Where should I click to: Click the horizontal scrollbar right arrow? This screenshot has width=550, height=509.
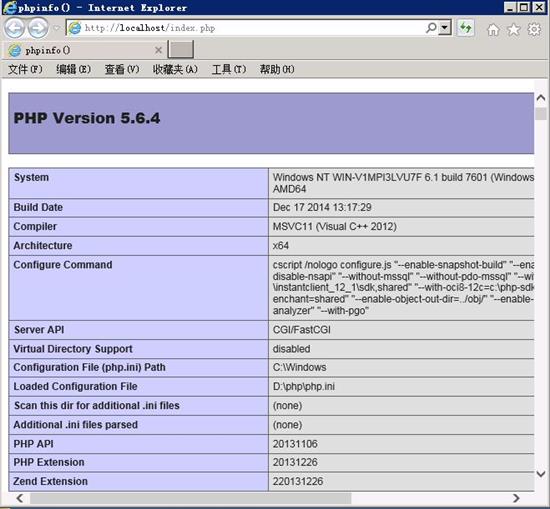click(516, 498)
